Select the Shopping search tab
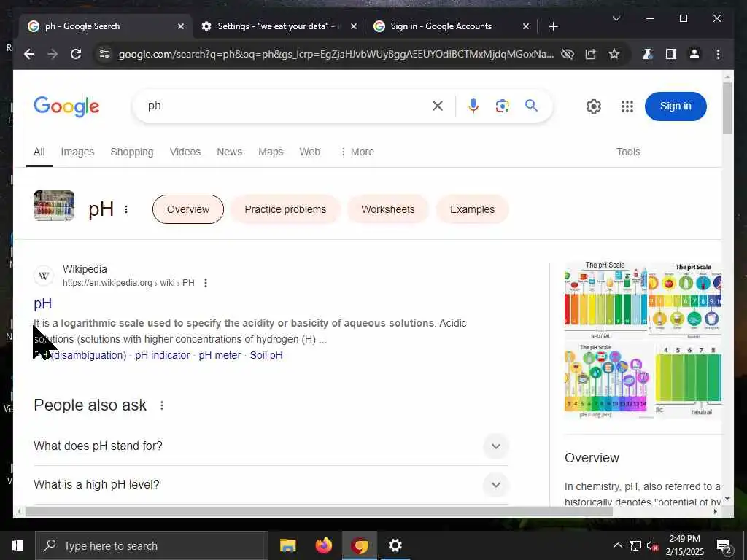Image resolution: width=747 pixels, height=560 pixels. [132, 152]
